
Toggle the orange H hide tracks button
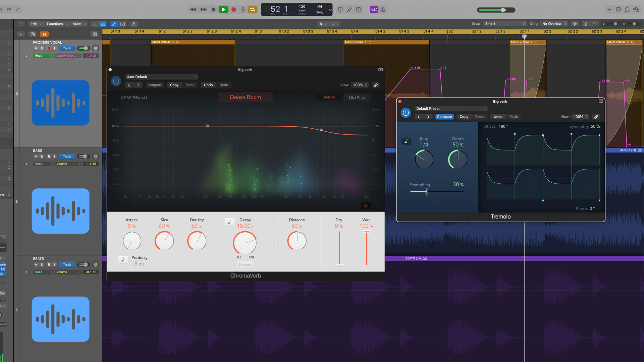pyautogui.click(x=44, y=34)
